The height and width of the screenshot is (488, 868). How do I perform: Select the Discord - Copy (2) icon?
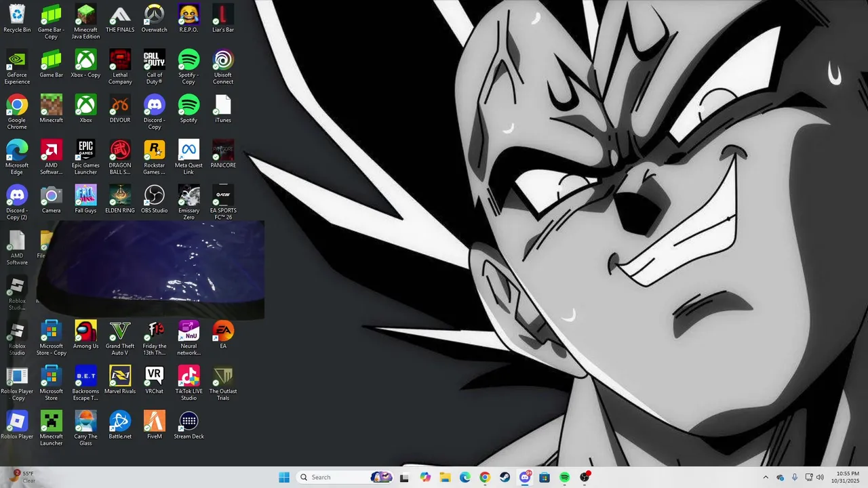point(17,203)
